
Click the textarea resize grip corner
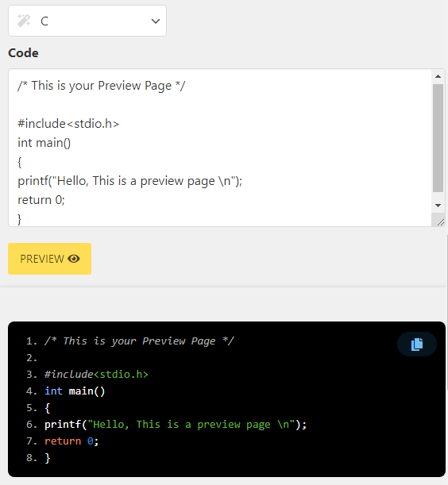point(441,222)
